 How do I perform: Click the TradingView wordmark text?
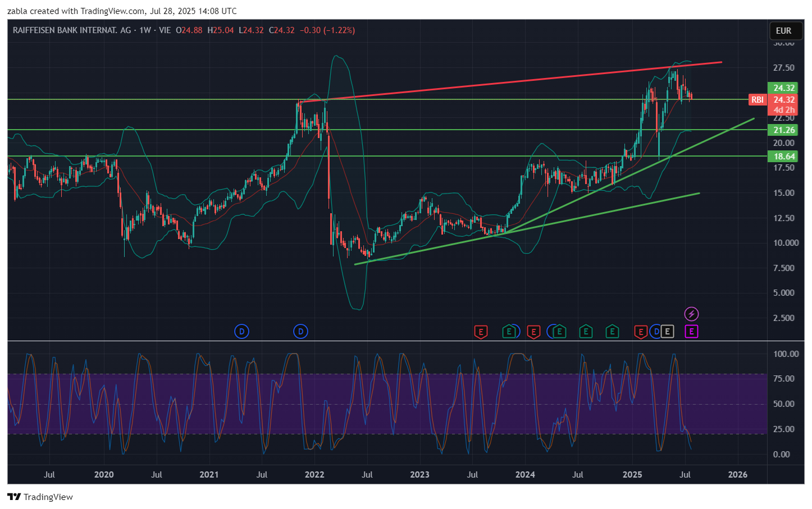(x=48, y=497)
